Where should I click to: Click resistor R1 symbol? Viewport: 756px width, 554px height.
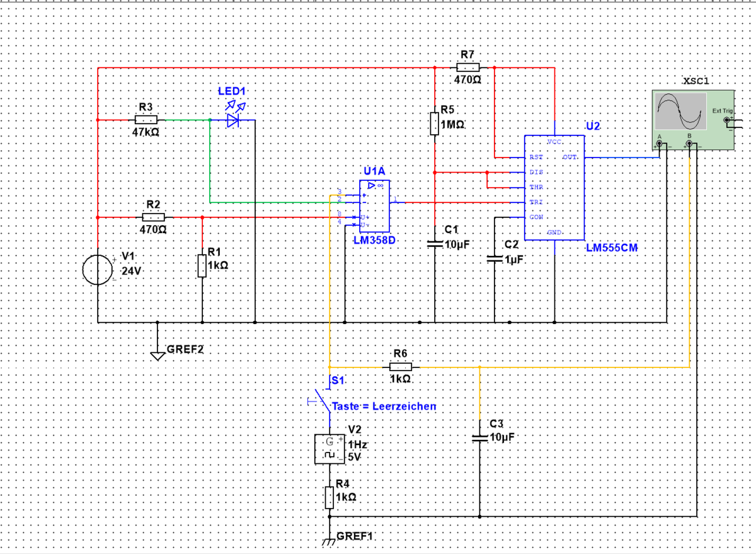click(x=202, y=266)
